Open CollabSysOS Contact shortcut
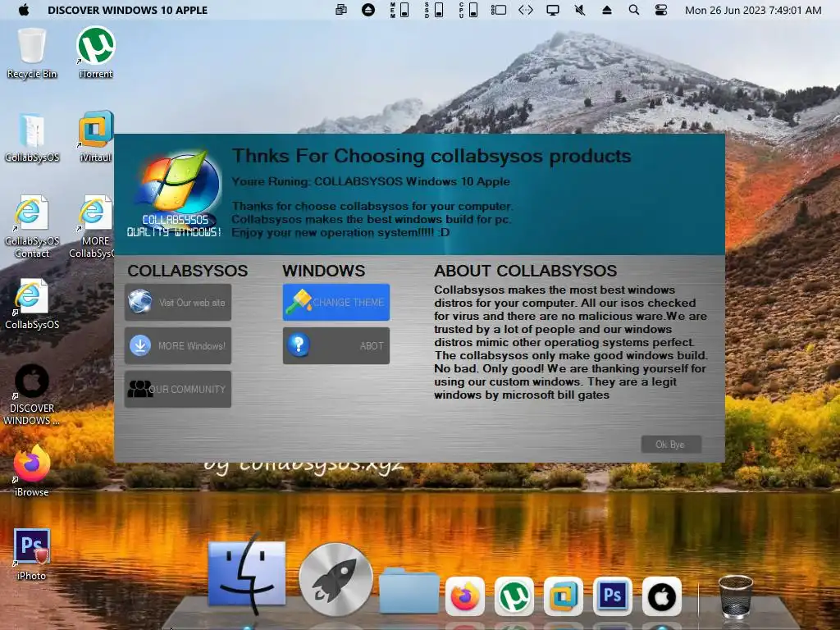The image size is (840, 630). (x=32, y=226)
